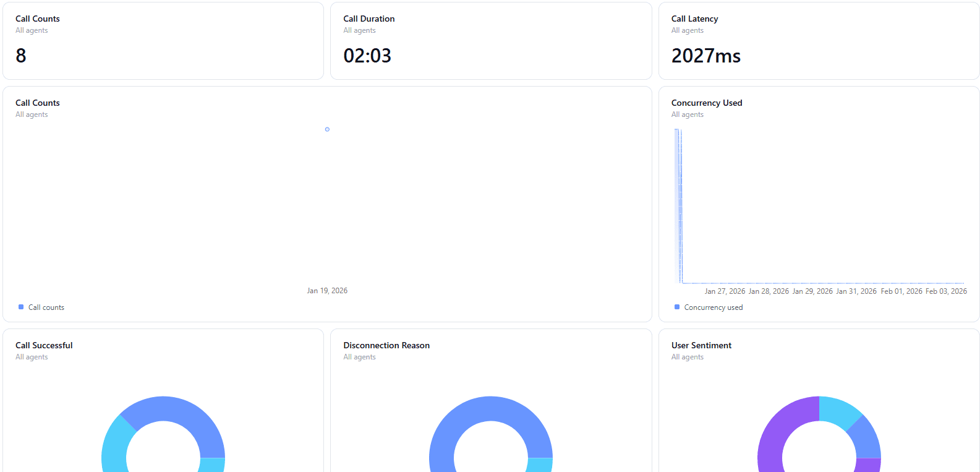The height and width of the screenshot is (472, 980).
Task: Click the Concurrency Used chart spike
Action: pyautogui.click(x=680, y=204)
